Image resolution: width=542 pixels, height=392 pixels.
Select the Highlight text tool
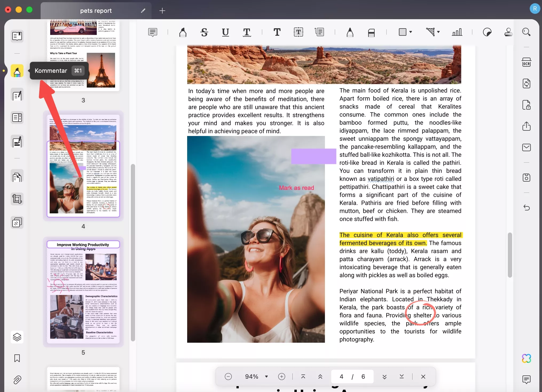pyautogui.click(x=183, y=32)
